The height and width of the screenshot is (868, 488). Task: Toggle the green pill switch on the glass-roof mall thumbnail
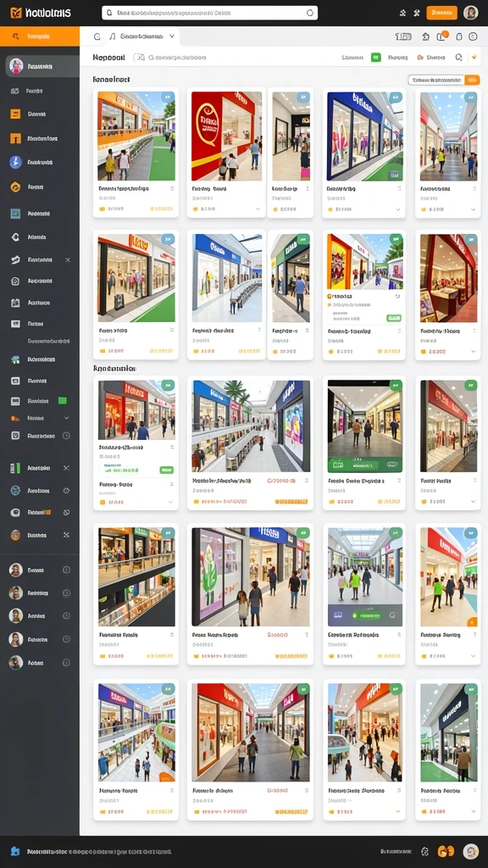click(365, 615)
